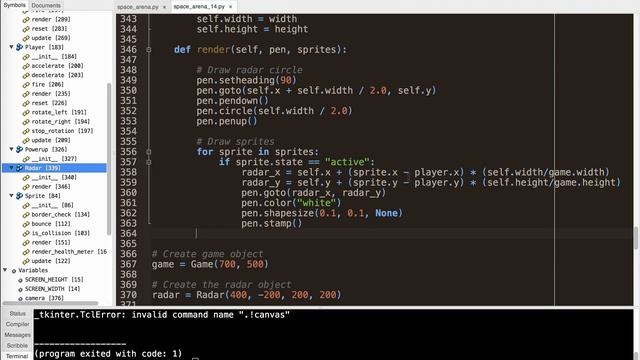The image size is (640, 360).
Task: Click the editor vertical scrollbar
Action: point(636,238)
